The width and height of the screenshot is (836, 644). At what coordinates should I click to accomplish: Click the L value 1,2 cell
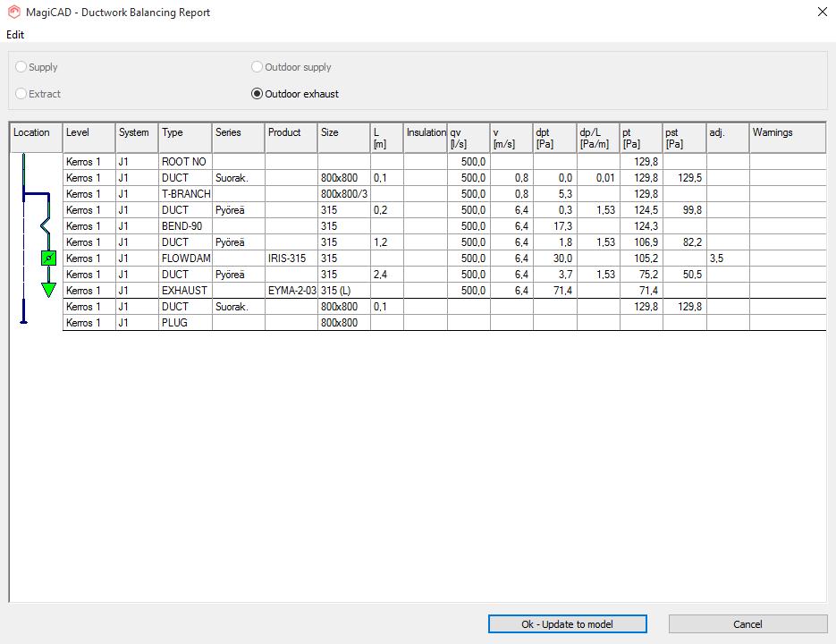coord(386,242)
